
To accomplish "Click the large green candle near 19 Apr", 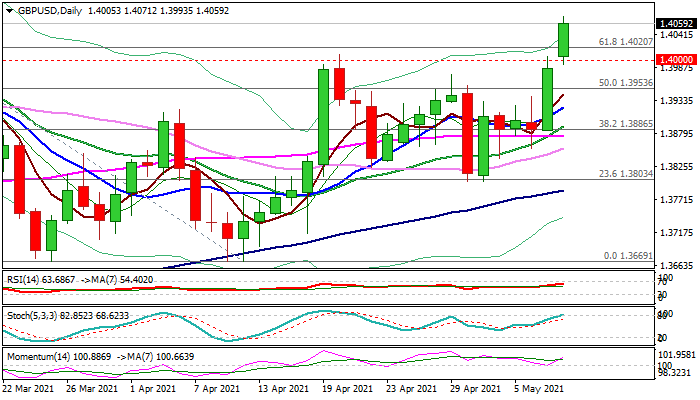I will (x=324, y=110).
